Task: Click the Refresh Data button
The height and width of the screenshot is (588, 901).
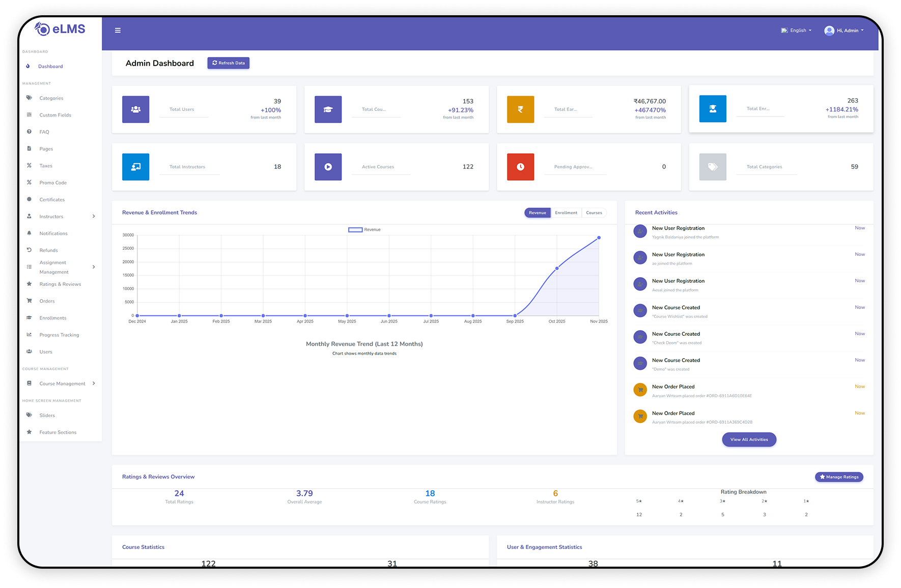Action: pyautogui.click(x=229, y=63)
